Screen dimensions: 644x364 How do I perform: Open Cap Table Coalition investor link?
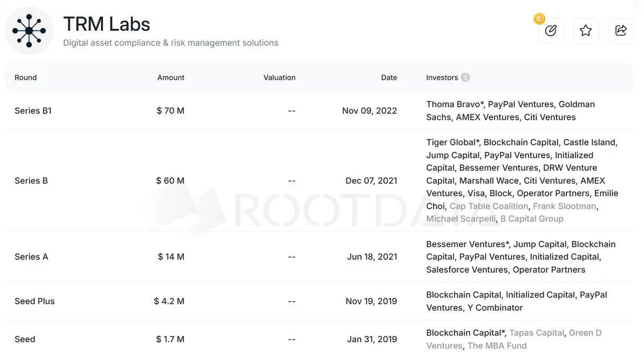489,206
